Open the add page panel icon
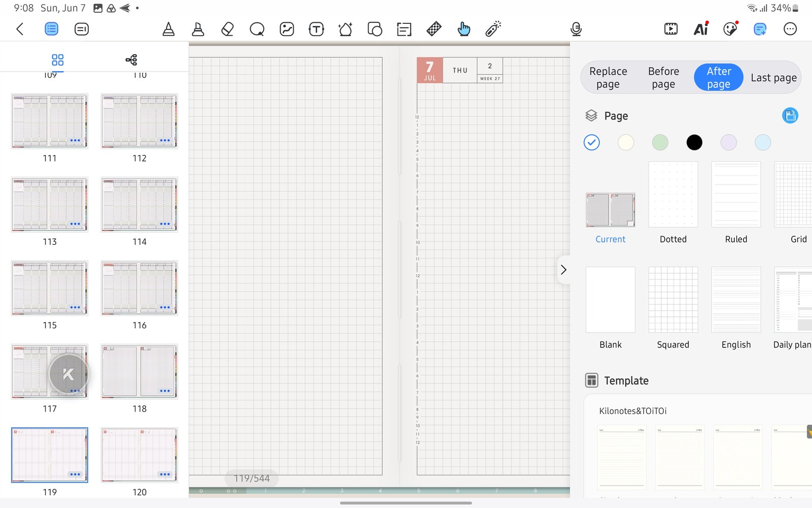The image size is (812, 508). [760, 29]
